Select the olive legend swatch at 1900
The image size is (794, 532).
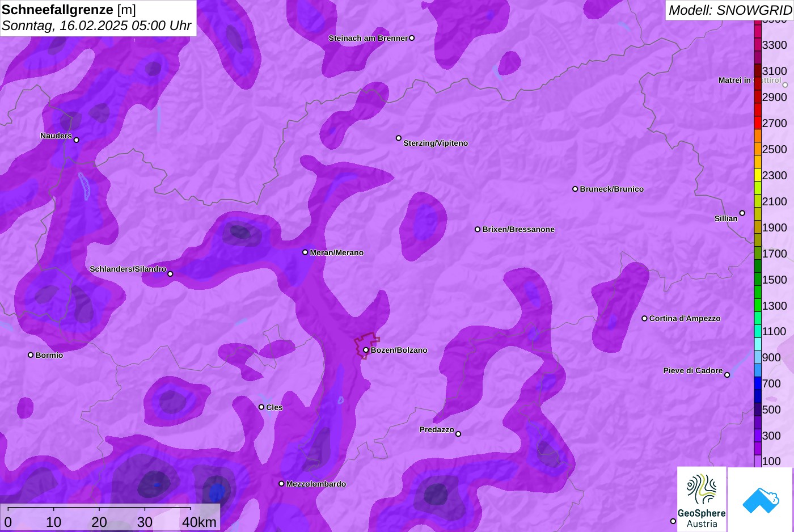758,227
